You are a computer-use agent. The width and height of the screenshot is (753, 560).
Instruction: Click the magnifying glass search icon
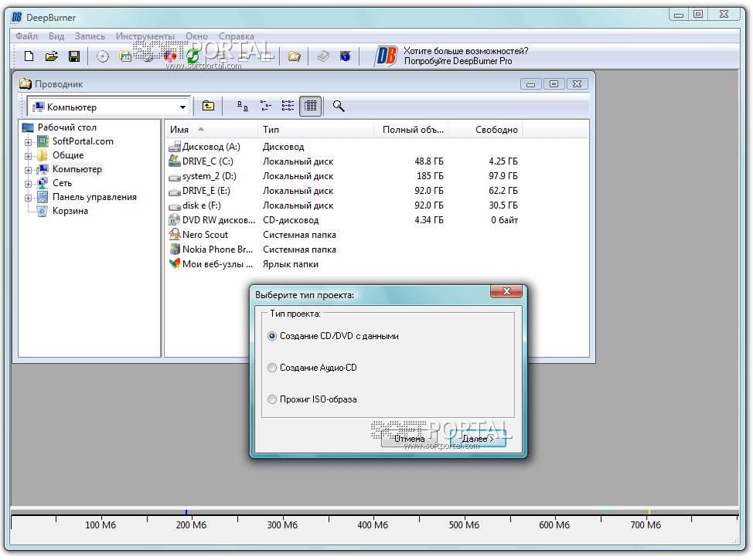(339, 107)
